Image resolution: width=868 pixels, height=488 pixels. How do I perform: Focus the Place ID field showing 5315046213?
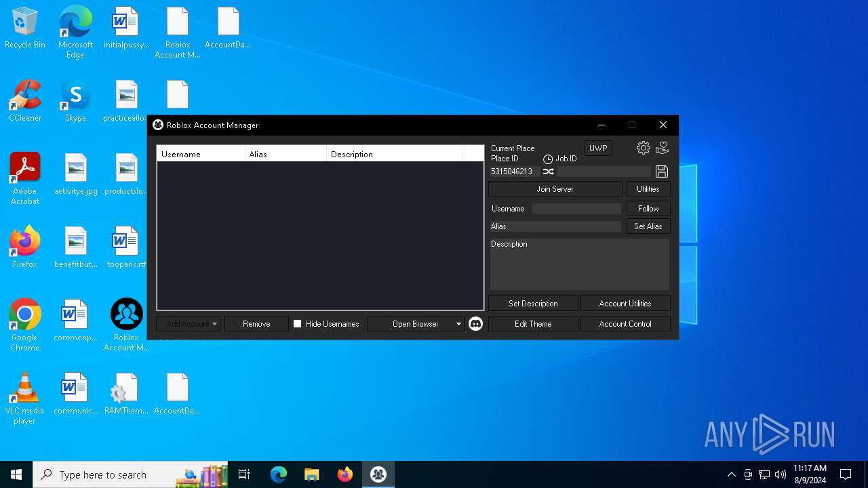[x=514, y=171]
